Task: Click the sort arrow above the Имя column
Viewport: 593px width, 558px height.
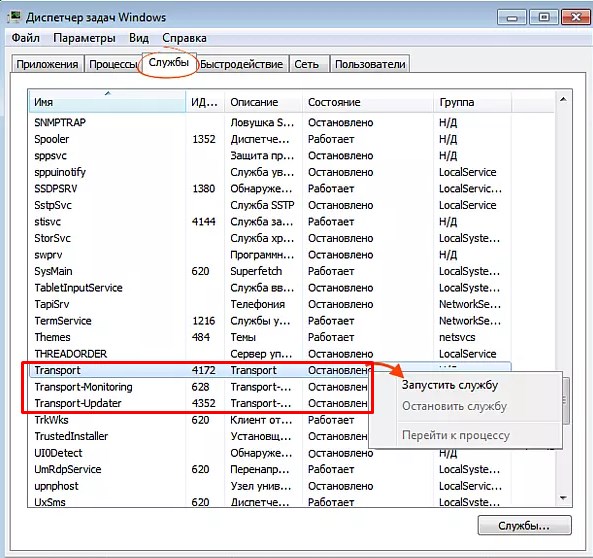Action: click(108, 93)
